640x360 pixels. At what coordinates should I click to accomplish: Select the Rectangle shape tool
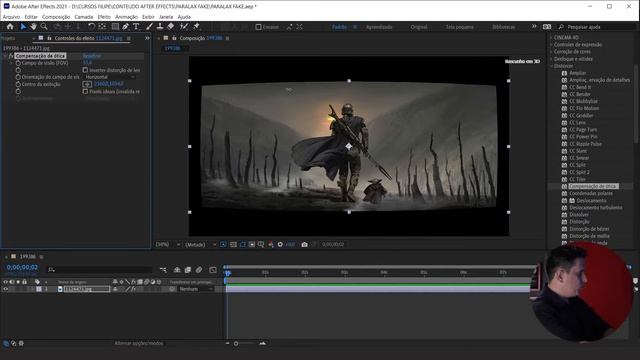pos(115,27)
